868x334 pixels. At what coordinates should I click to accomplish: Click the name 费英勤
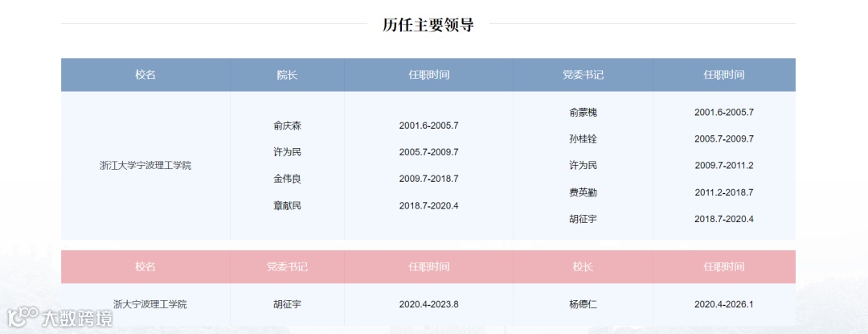(583, 192)
